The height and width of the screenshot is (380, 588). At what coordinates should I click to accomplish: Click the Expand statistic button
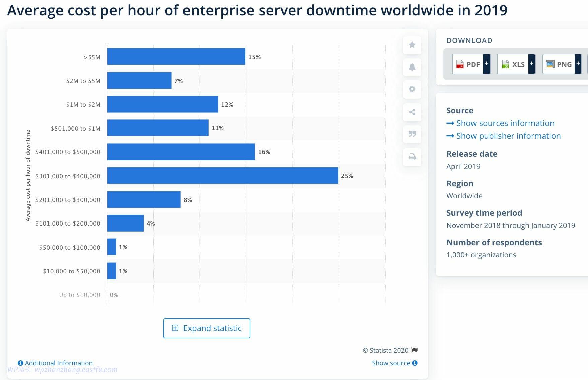pos(207,328)
